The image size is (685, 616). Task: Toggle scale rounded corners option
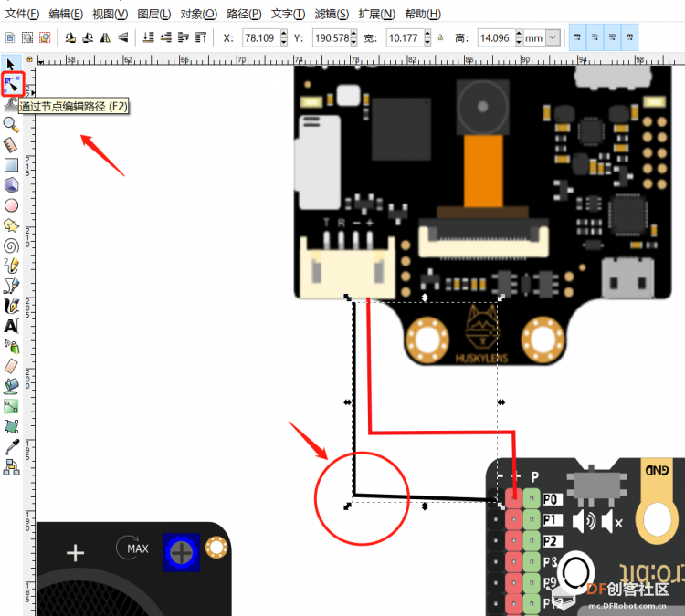pos(595,37)
